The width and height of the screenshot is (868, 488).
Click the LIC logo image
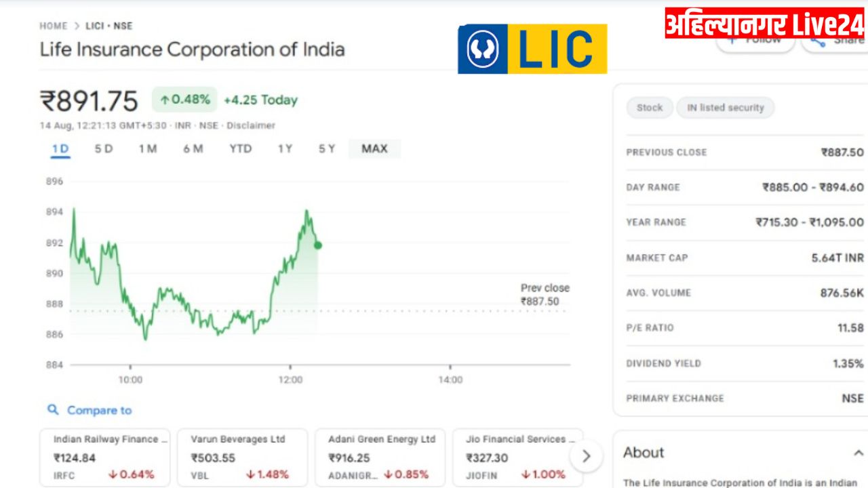click(x=532, y=49)
